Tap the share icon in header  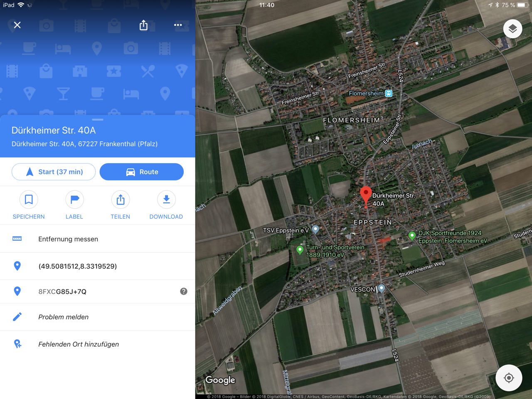coord(143,25)
